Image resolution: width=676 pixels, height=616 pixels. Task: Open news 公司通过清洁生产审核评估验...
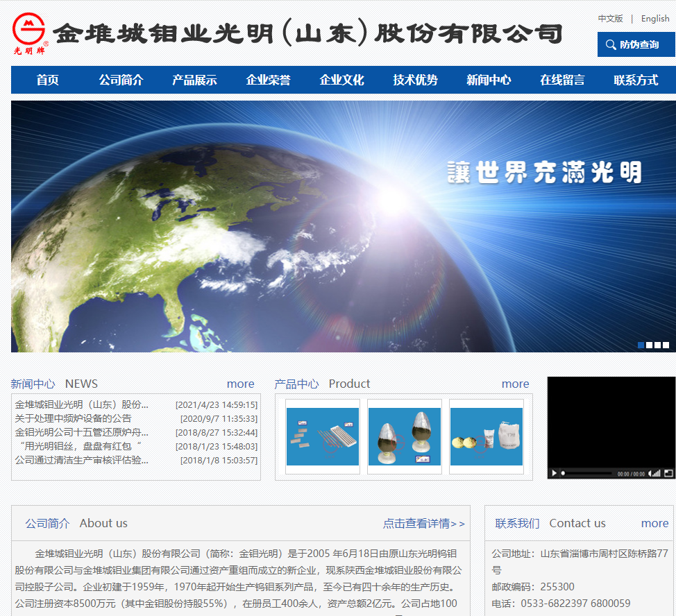click(82, 460)
